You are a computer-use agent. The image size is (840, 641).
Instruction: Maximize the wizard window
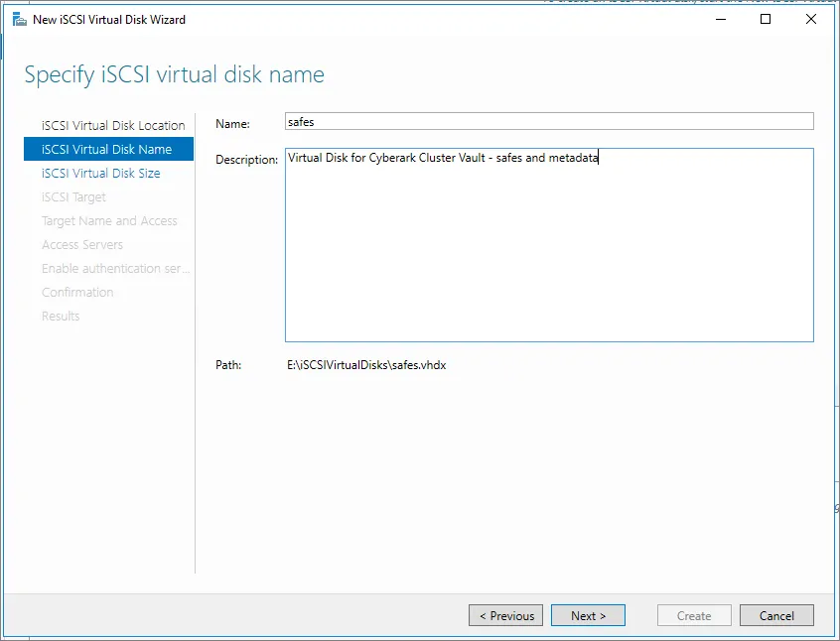tap(766, 19)
